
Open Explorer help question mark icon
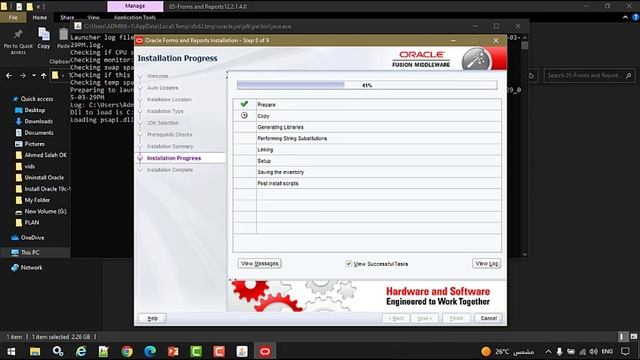636,17
